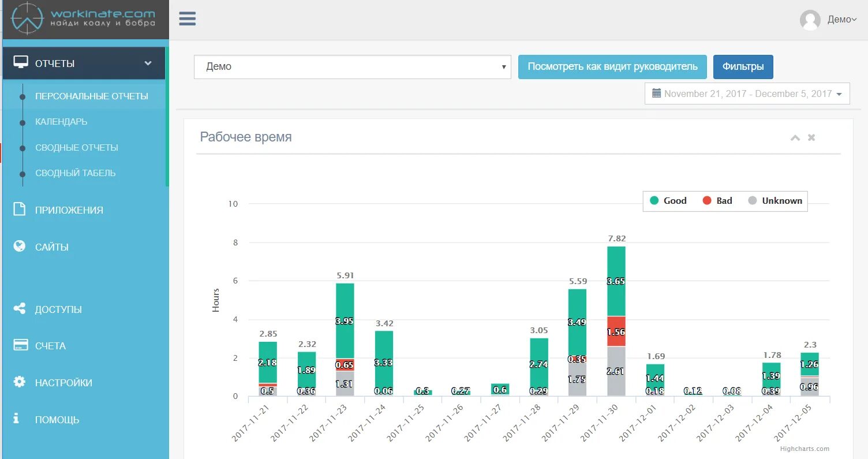This screenshot has width=868, height=459.
Task: Click the gray 2.61 bar segment
Action: (616, 371)
